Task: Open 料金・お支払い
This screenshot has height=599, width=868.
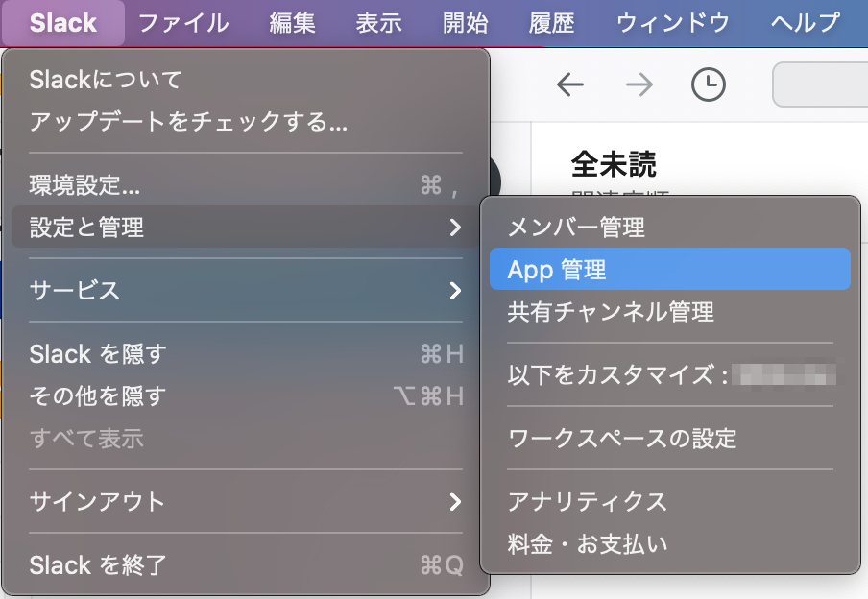Action: pos(670,543)
